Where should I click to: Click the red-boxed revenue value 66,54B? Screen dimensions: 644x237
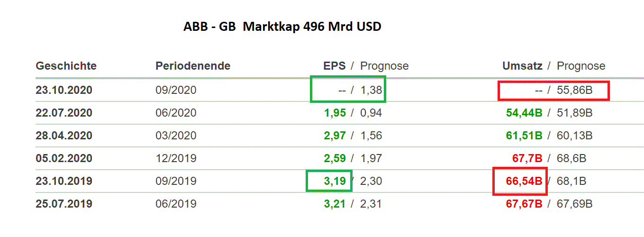(524, 181)
